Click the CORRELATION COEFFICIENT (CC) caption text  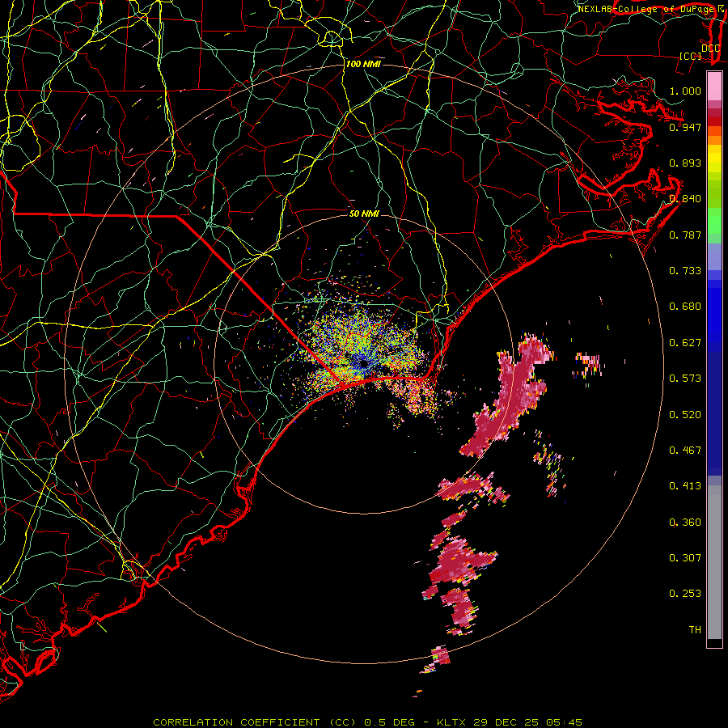255,722
